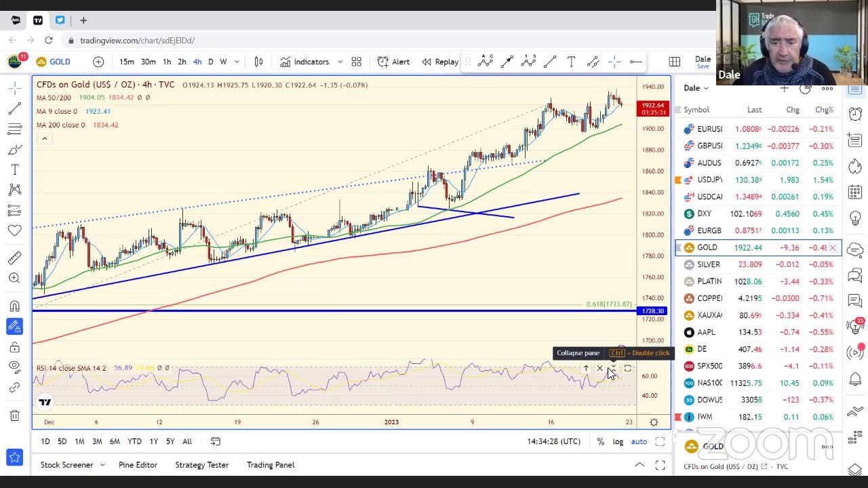
Task: Set date range to YTD
Action: click(135, 441)
